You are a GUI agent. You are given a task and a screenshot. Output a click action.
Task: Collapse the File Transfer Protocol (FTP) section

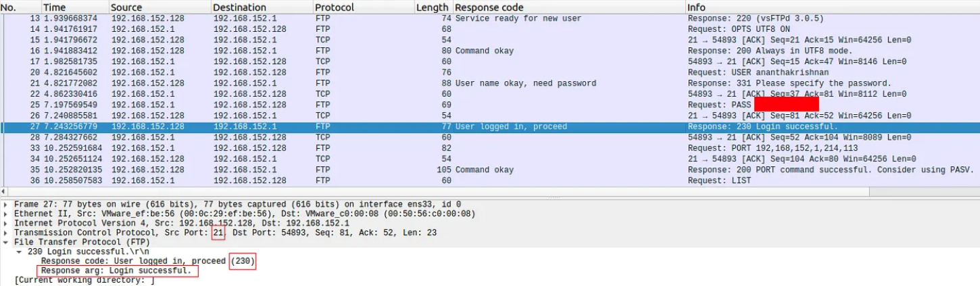(7, 242)
